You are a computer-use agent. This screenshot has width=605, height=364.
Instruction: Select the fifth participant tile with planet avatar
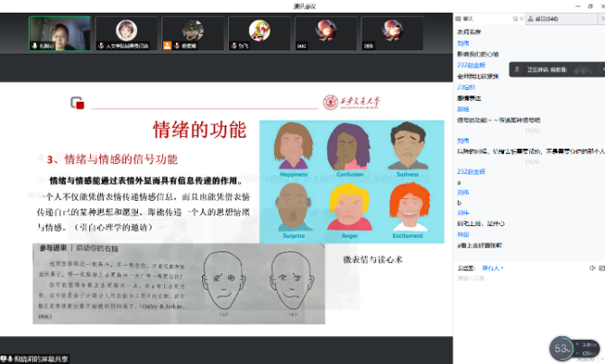325,33
